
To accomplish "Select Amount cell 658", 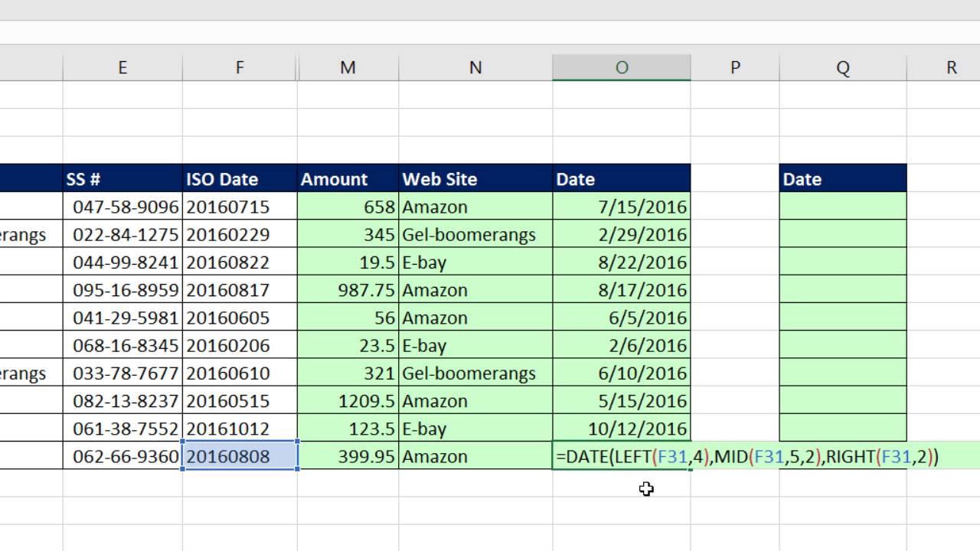I will click(348, 207).
